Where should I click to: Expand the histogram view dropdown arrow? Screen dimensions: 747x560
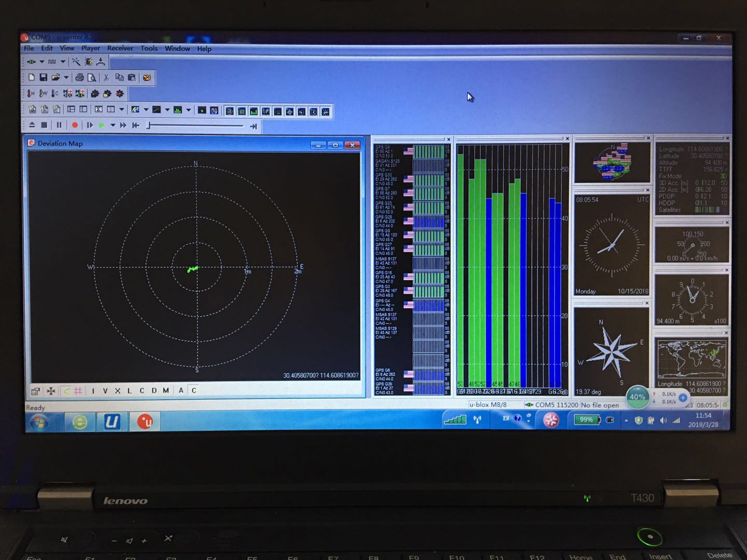point(188,110)
